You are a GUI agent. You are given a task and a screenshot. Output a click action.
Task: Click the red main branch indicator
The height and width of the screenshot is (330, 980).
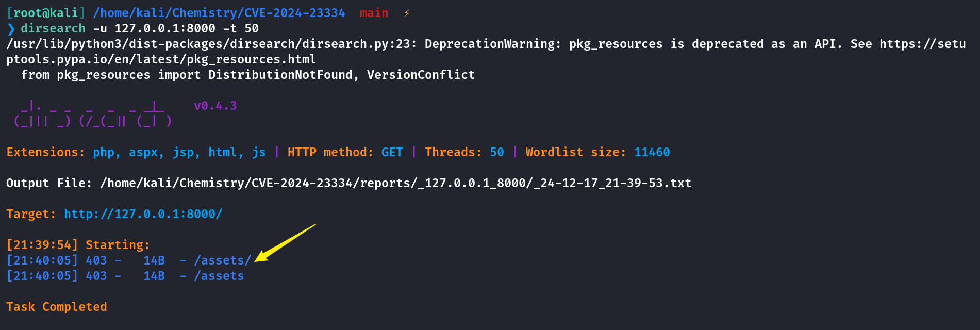(374, 13)
